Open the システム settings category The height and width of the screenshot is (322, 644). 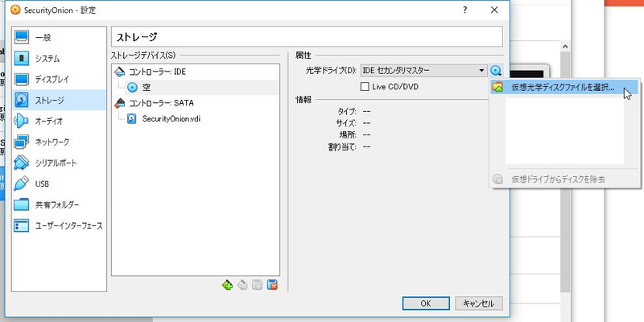[x=59, y=58]
